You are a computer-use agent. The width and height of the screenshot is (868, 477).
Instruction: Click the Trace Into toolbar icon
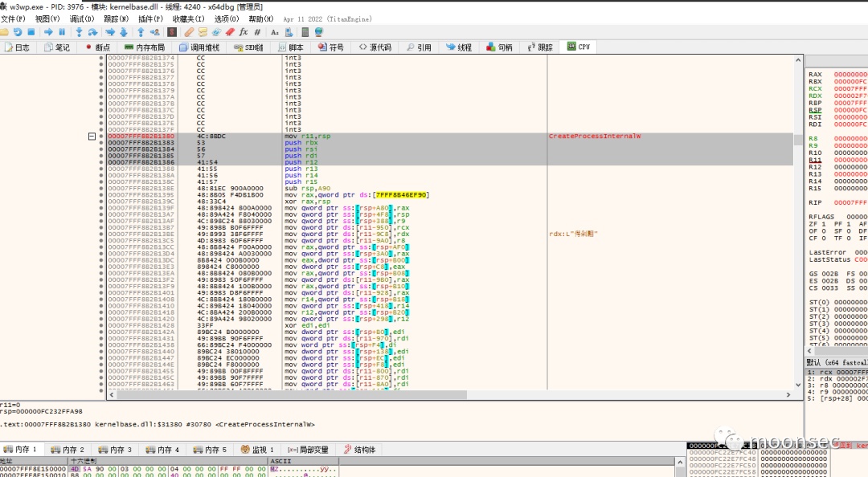coord(109,33)
